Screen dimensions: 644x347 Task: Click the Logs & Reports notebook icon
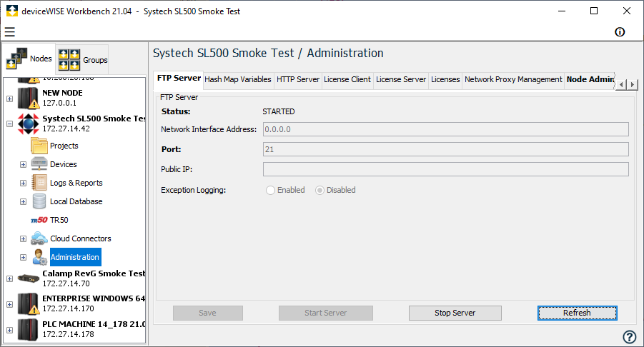39,183
